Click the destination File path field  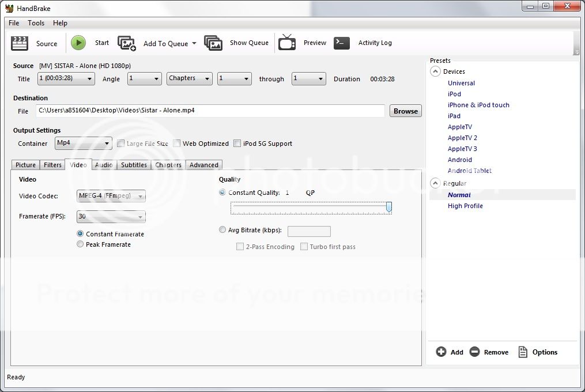(x=210, y=111)
